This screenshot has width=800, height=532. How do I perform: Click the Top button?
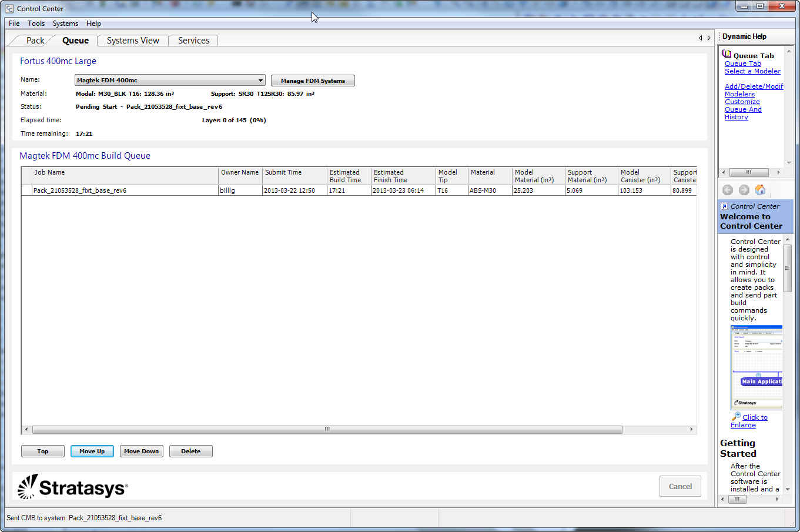point(43,451)
